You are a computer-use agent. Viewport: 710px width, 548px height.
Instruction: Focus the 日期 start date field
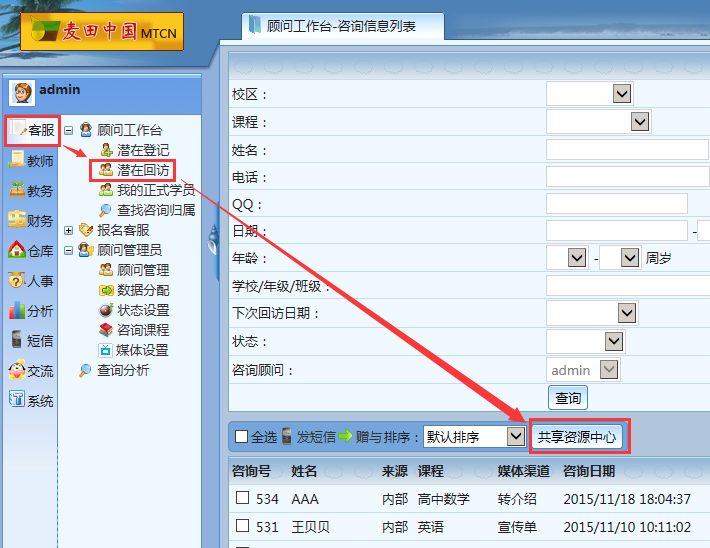[617, 231]
